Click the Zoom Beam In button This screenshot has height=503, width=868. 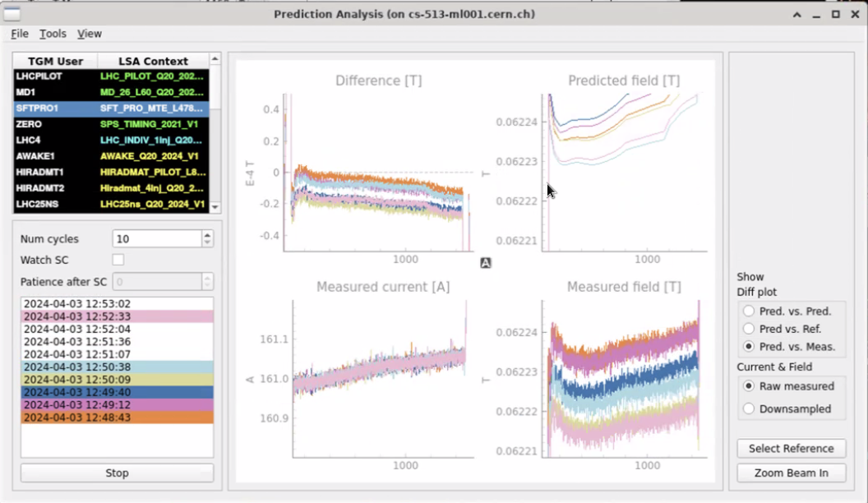(791, 473)
